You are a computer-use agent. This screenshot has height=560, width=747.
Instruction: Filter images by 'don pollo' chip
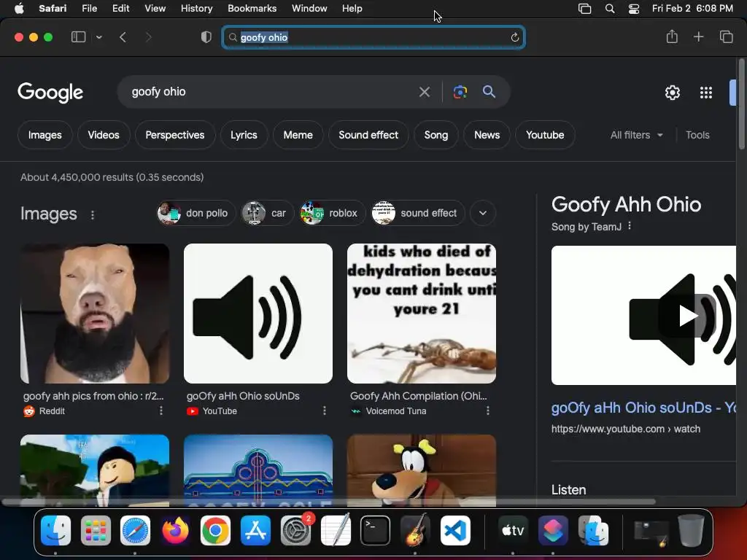[x=196, y=213]
